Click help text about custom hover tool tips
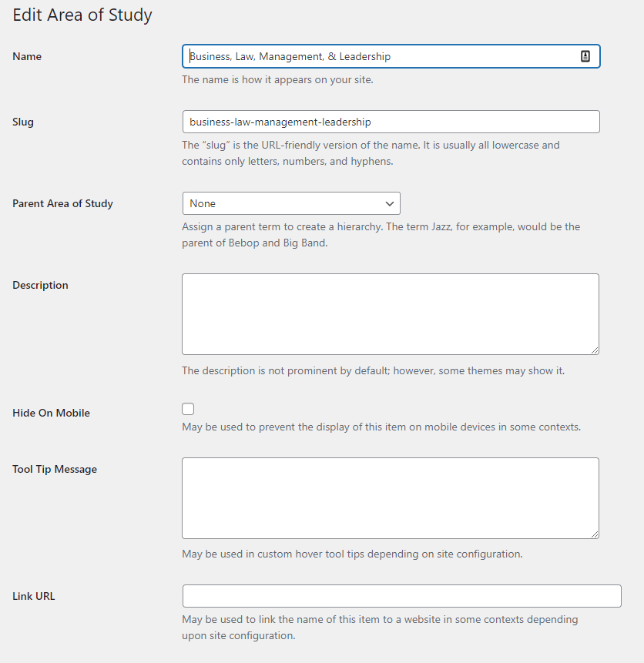The height and width of the screenshot is (663, 644). 352,554
